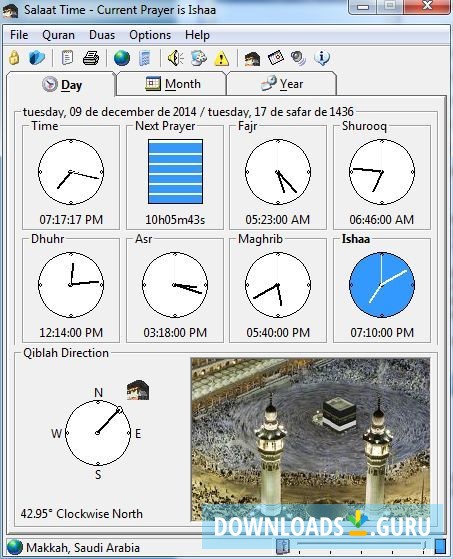
Task: Open the Quran menu
Action: pos(58,35)
